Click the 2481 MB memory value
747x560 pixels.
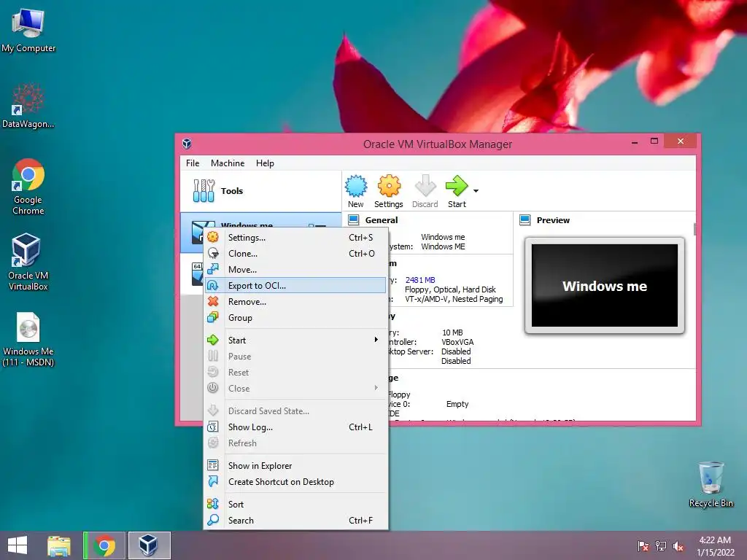click(x=420, y=280)
